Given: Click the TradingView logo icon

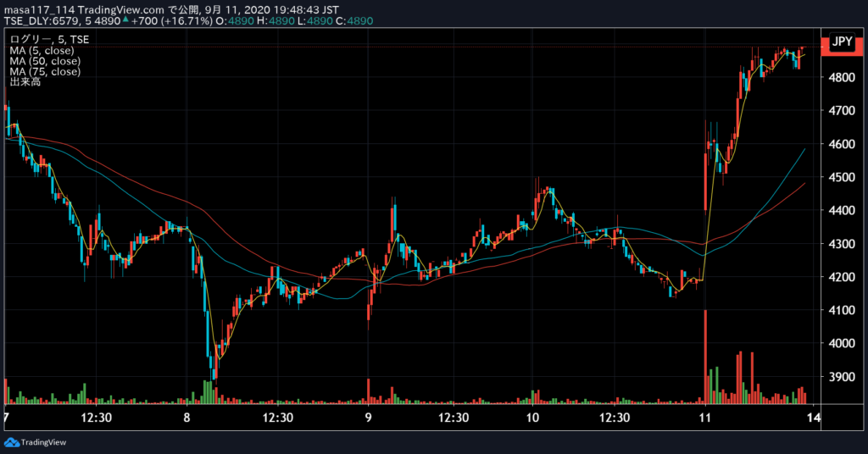Looking at the screenshot, I should (12, 442).
